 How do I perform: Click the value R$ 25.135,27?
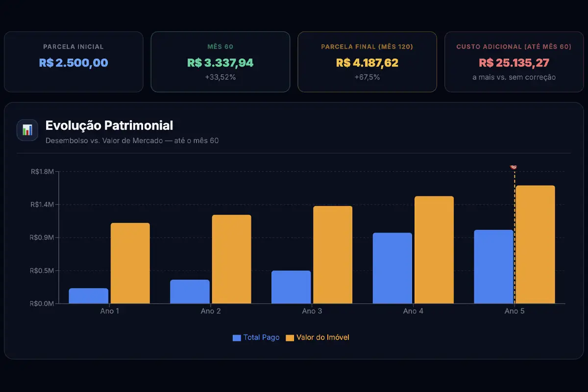click(514, 63)
